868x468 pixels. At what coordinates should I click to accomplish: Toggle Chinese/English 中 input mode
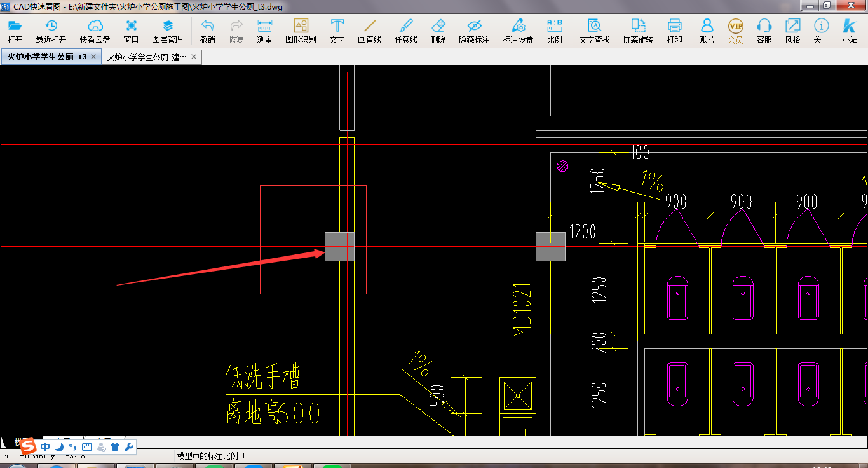tap(45, 447)
